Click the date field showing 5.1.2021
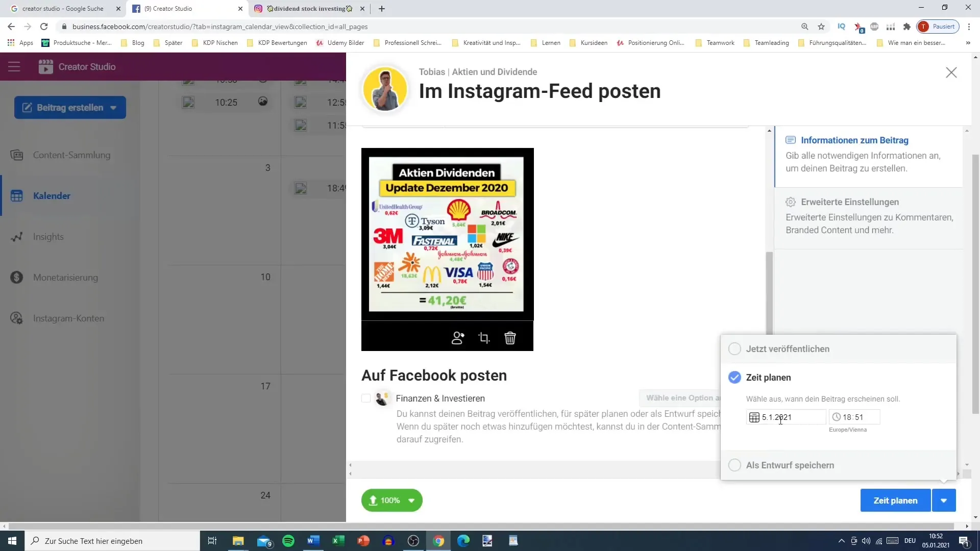The image size is (980, 551). tap(786, 417)
